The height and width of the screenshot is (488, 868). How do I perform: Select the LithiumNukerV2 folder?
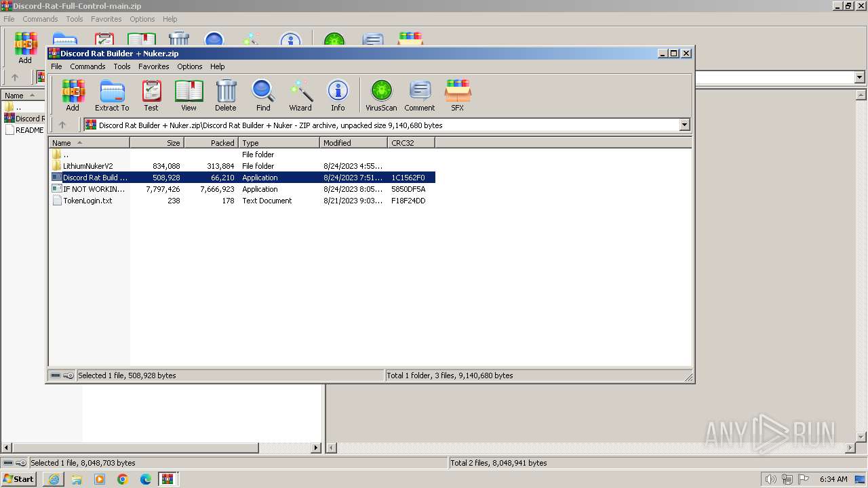tap(242, 166)
